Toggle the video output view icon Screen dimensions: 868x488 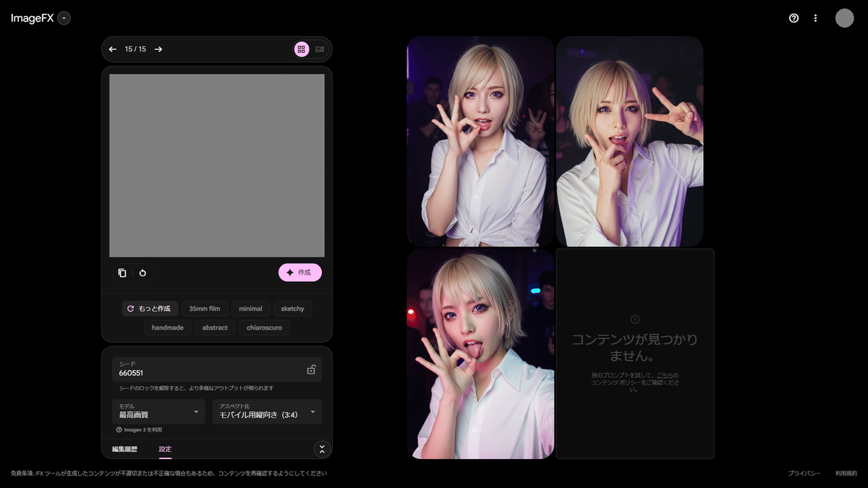point(320,48)
